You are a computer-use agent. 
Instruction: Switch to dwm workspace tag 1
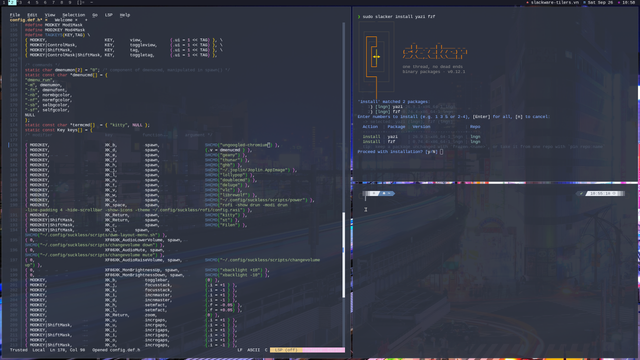(4, 2)
